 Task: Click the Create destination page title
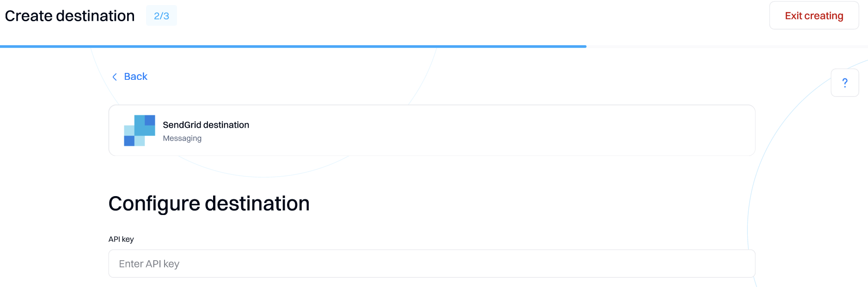tap(70, 16)
